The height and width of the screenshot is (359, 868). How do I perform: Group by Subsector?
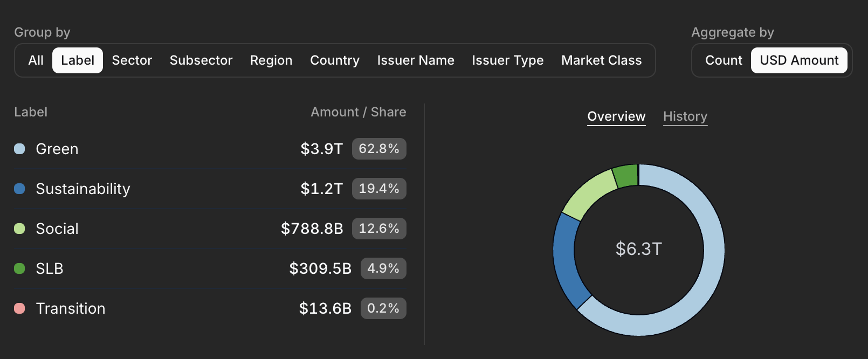click(201, 60)
